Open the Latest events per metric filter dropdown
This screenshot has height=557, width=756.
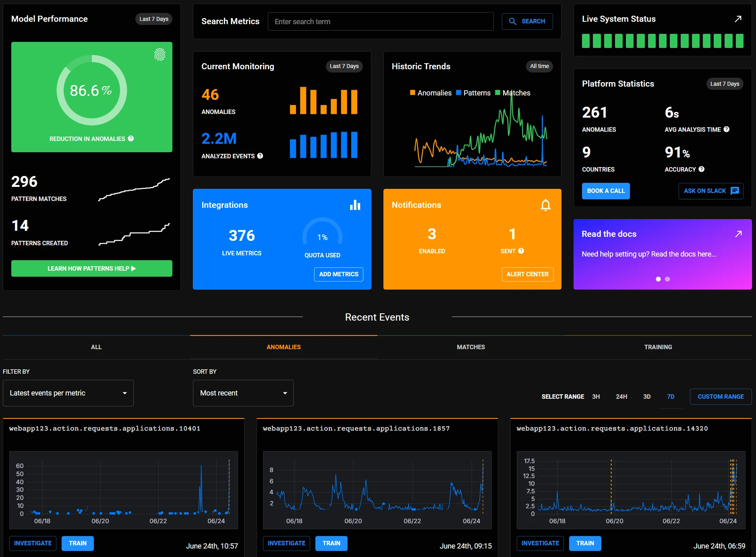[x=68, y=393]
